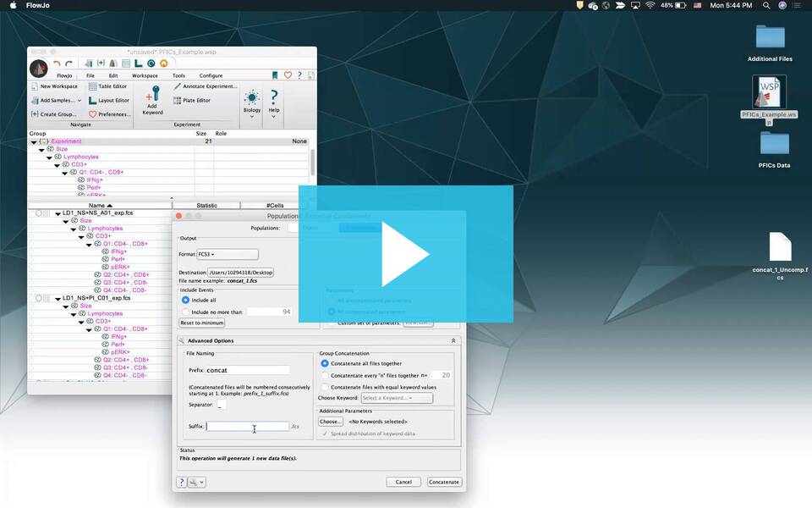Open the Biology ribbon dropdown
This screenshot has height=508, width=812.
tap(252, 104)
